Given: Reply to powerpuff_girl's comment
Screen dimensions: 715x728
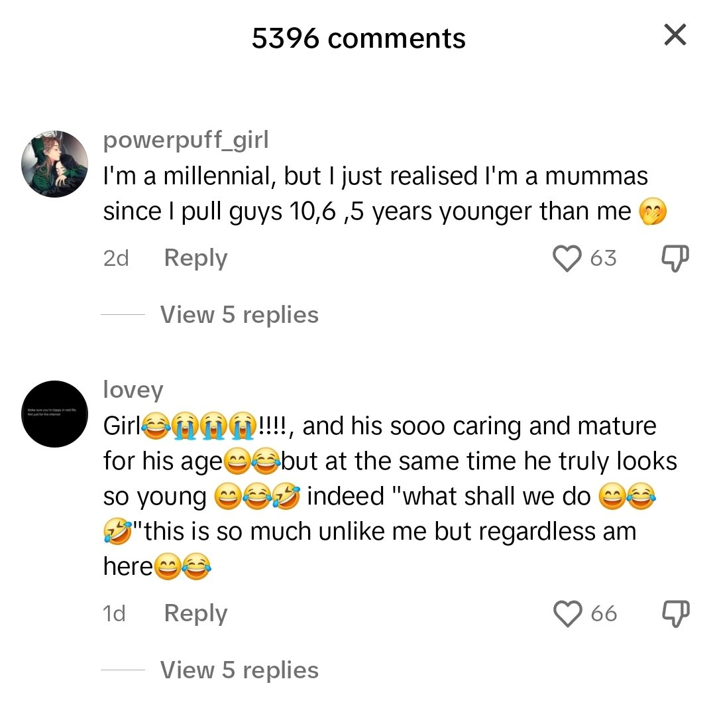Looking at the screenshot, I should pos(195,258).
